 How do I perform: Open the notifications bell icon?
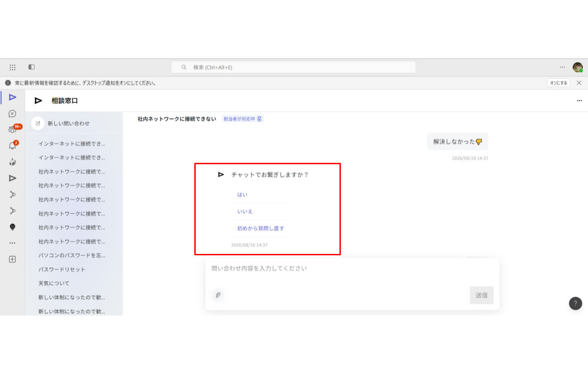click(x=12, y=146)
